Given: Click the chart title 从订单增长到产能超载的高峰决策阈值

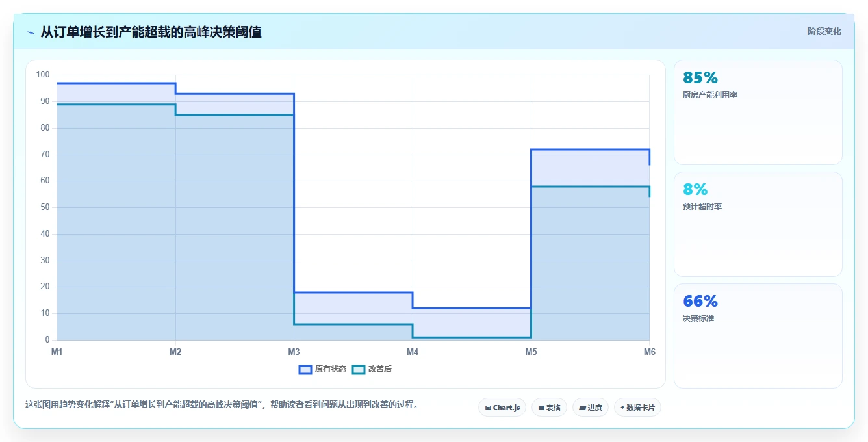Looking at the screenshot, I should [151, 32].
